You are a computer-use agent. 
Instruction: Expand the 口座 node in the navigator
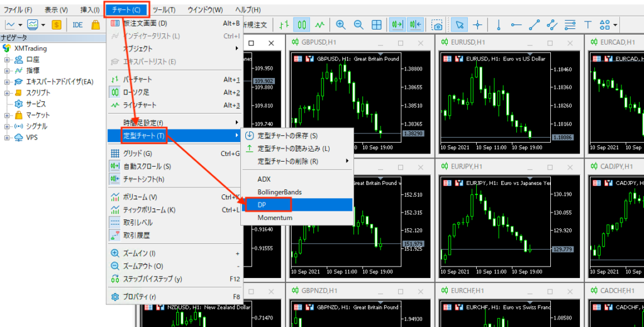(7, 60)
